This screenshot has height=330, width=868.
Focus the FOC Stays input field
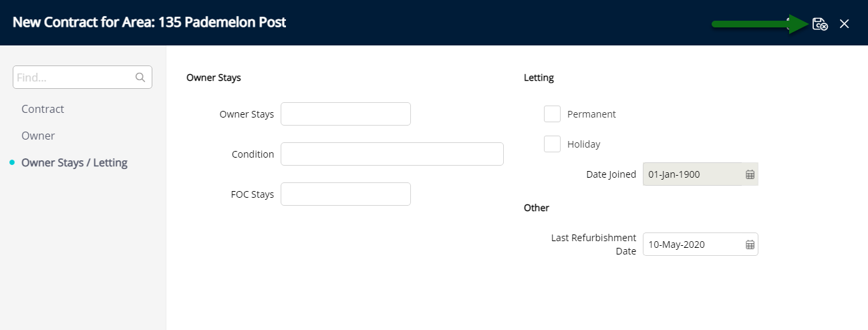point(345,194)
